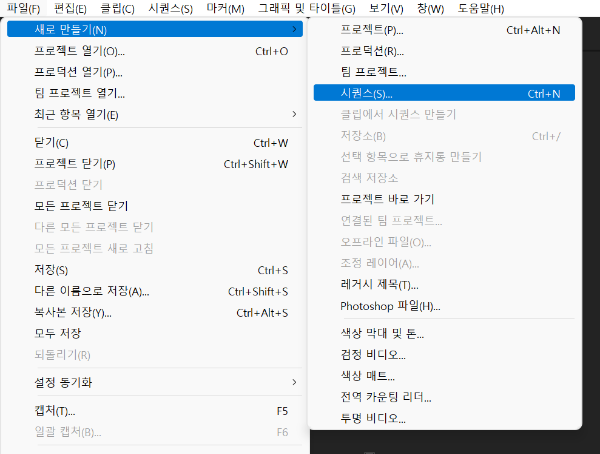This screenshot has width=600, height=454.
Task: Choose 모두 저장 menu entry
Action: pos(155,333)
